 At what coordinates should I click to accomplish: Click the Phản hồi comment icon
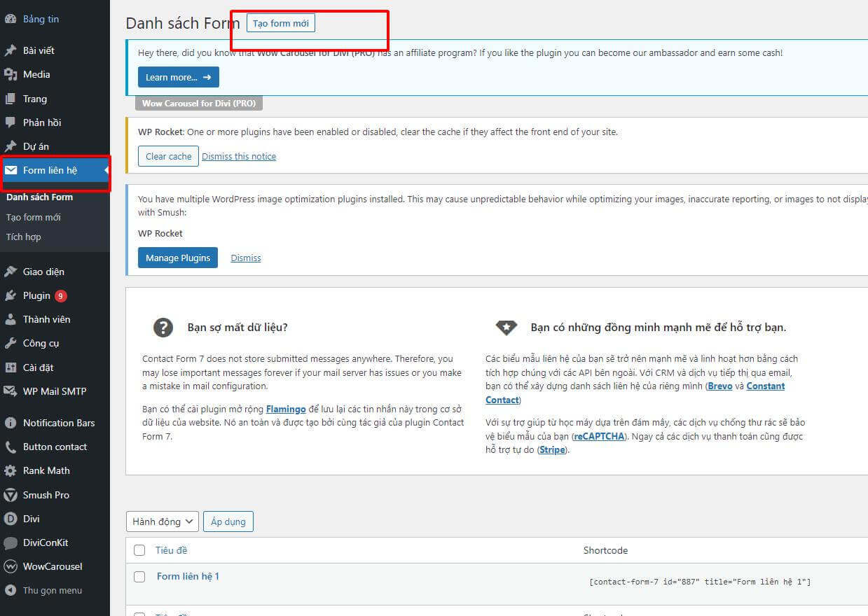pos(11,122)
